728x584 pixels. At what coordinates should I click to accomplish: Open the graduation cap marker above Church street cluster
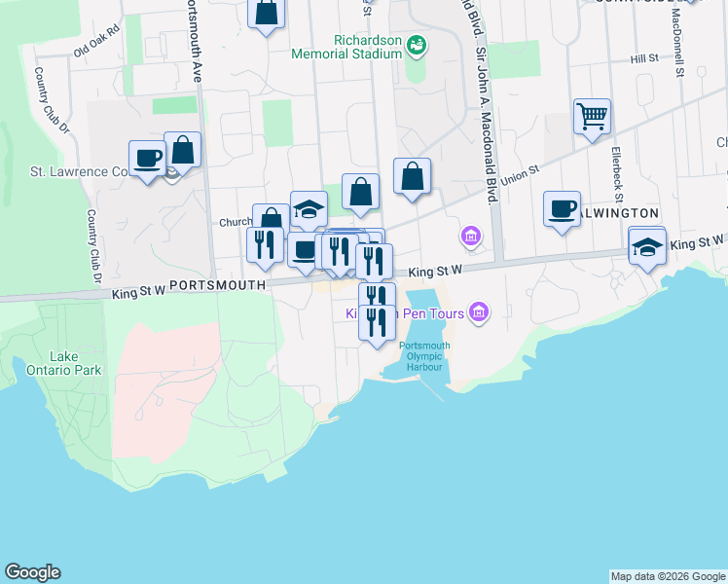pos(309,210)
